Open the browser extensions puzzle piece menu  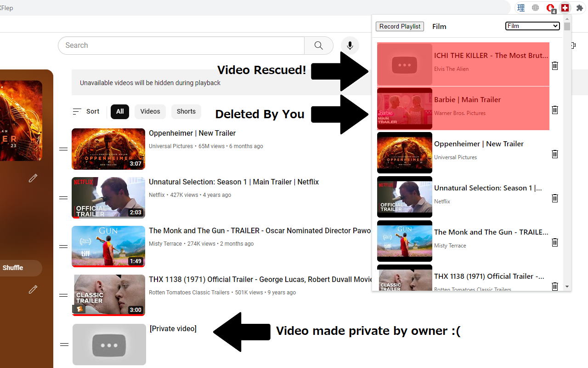tap(580, 8)
